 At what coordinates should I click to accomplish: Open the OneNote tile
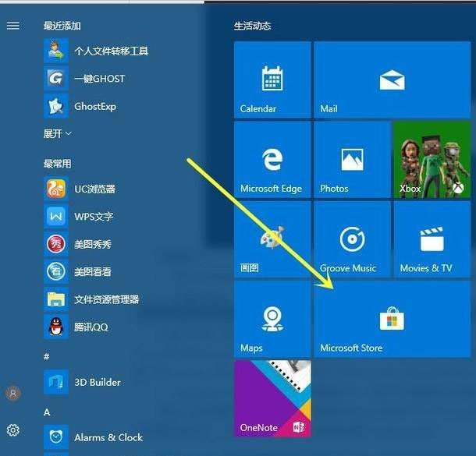pos(272,398)
